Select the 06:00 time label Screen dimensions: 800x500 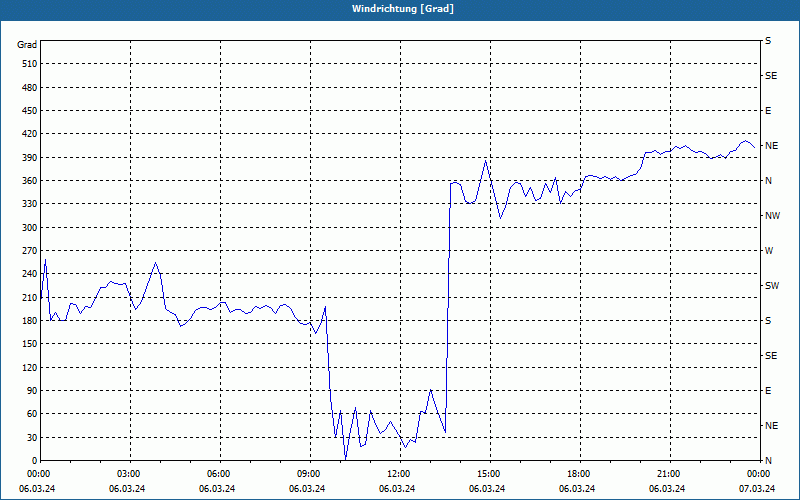click(220, 474)
